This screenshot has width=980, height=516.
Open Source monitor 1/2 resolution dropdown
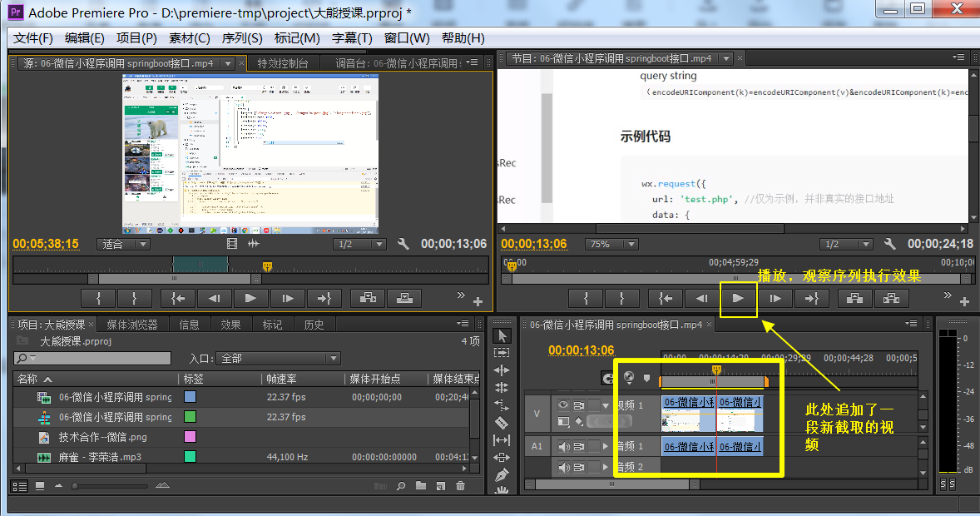point(359,244)
